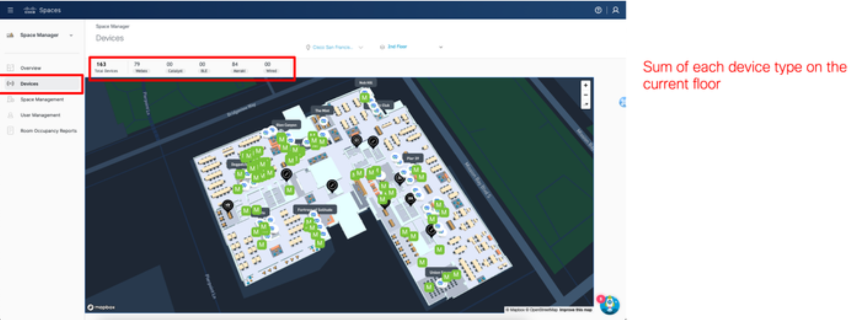This screenshot has width=868, height=320.
Task: Zoom in on the map
Action: [586, 86]
